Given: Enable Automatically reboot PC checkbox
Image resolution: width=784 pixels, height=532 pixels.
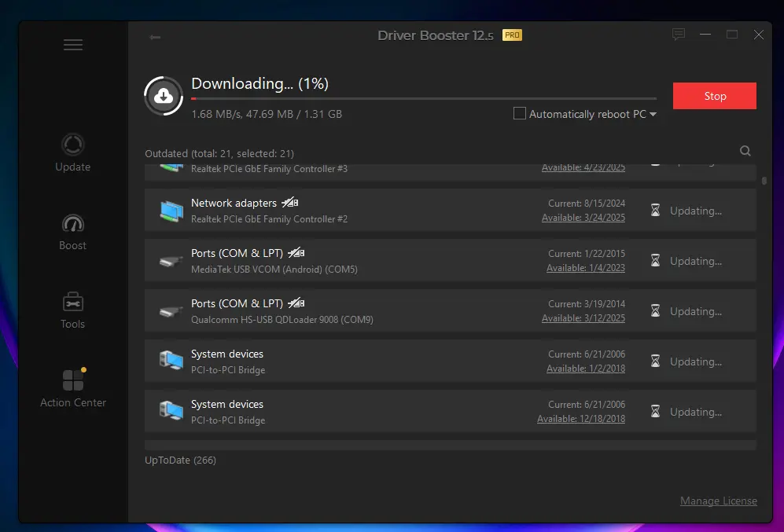Looking at the screenshot, I should [520, 113].
